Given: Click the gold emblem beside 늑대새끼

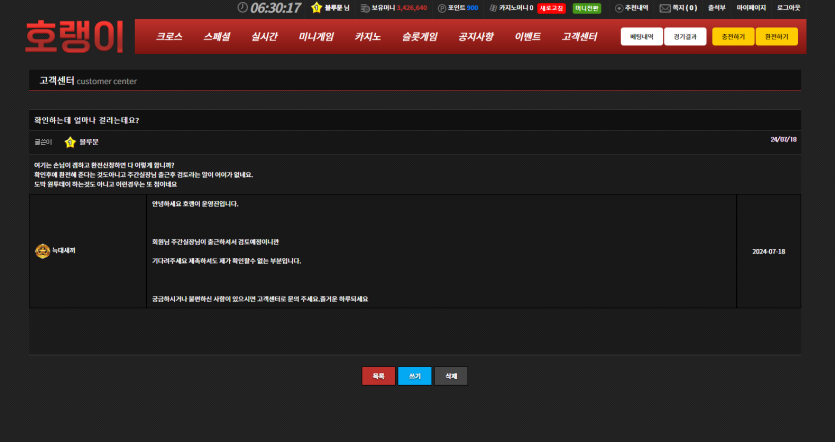Looking at the screenshot, I should [43, 251].
